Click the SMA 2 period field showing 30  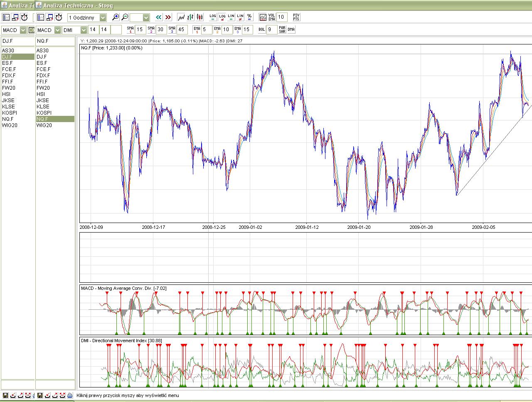(x=160, y=29)
